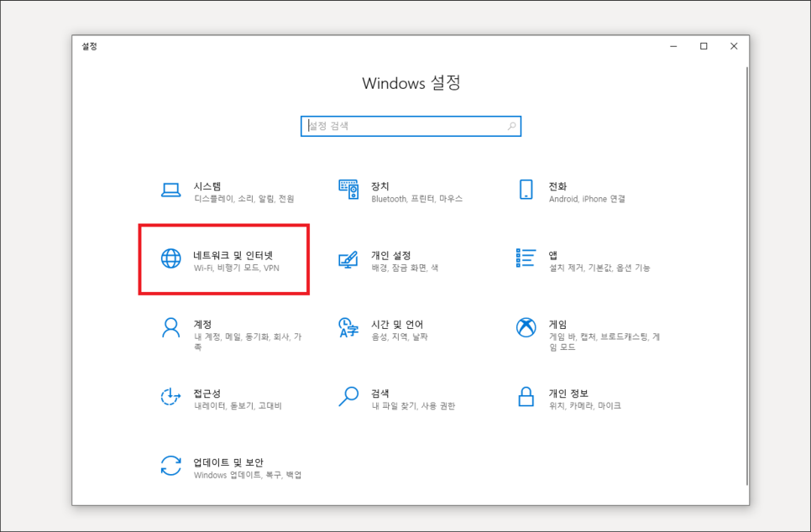Click the 배경, 잠금 화면, 색 description

coord(405,268)
